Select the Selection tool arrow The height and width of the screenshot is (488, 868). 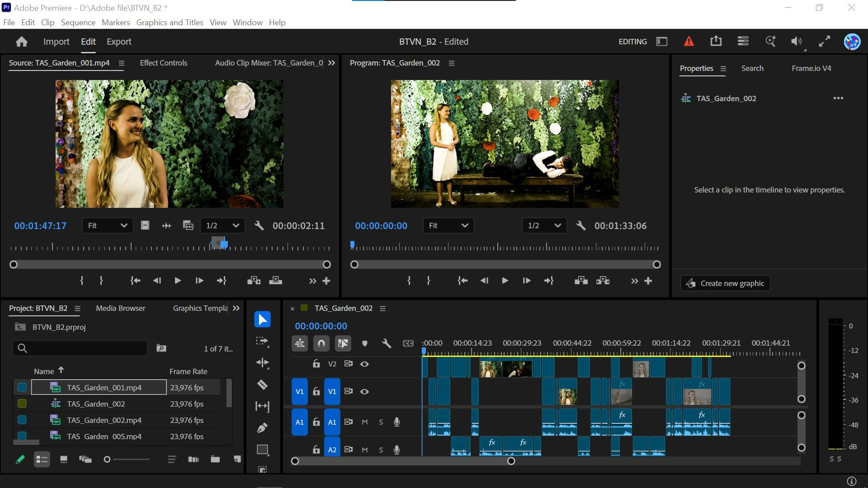click(262, 319)
